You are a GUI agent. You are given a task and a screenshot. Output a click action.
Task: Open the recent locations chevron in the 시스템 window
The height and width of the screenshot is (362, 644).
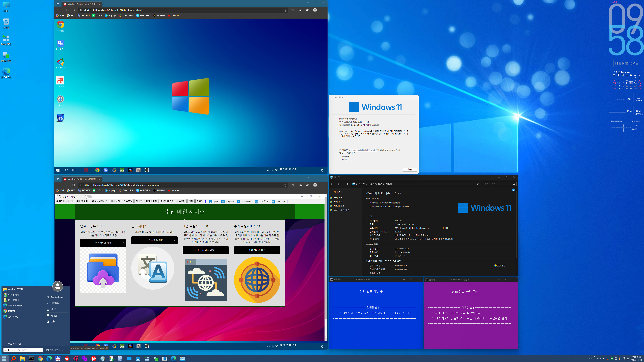[x=343, y=184]
